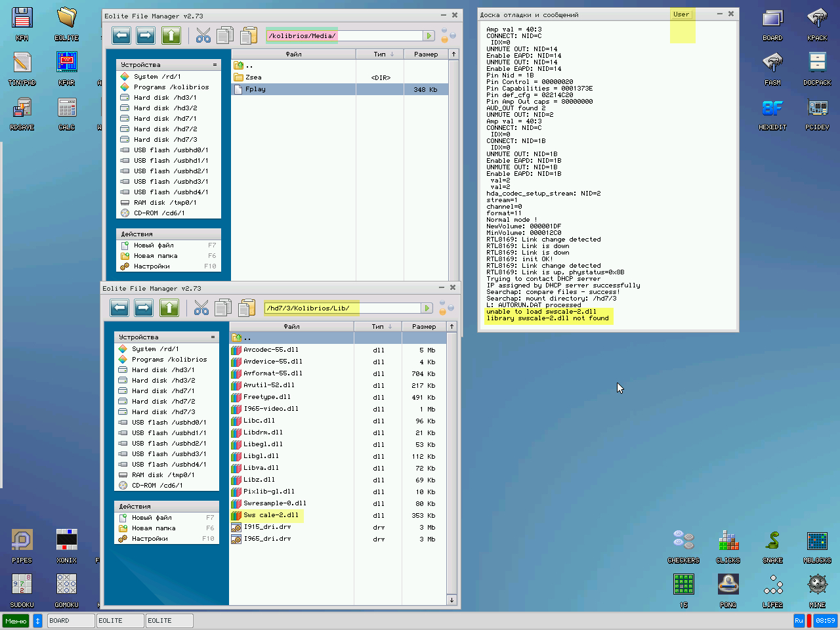Click Новая папка in the Lib window
This screenshot has width=840, height=630.
click(x=154, y=528)
